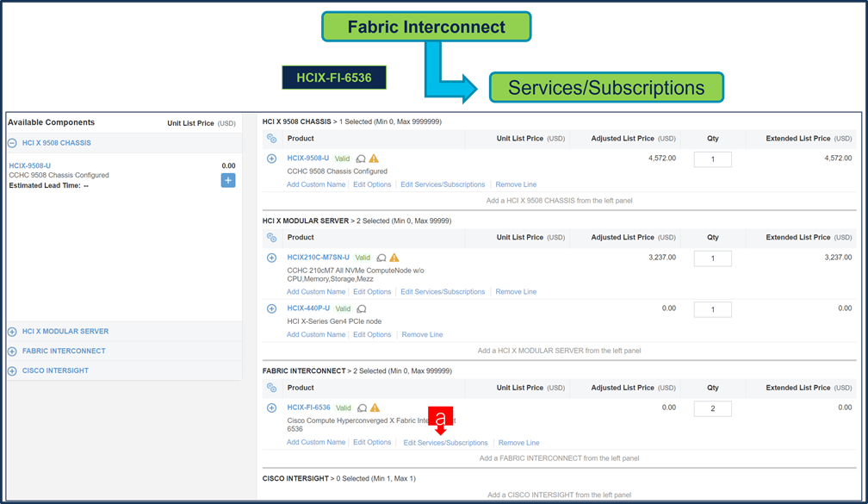Click the 4,572.00 adjusted list price value

tap(662, 159)
